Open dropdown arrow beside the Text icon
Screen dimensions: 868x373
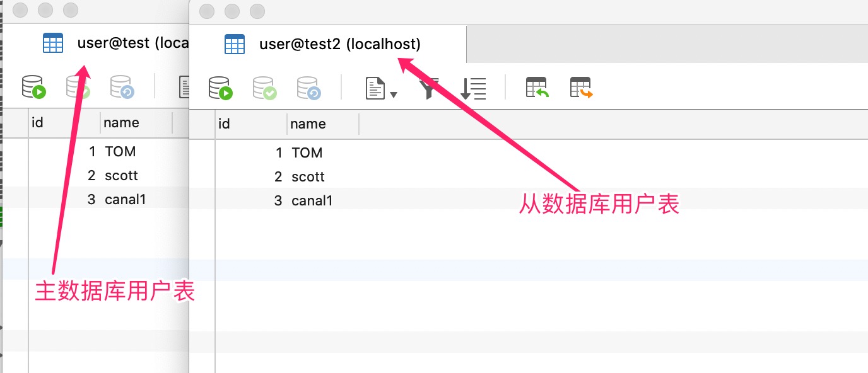click(x=394, y=95)
